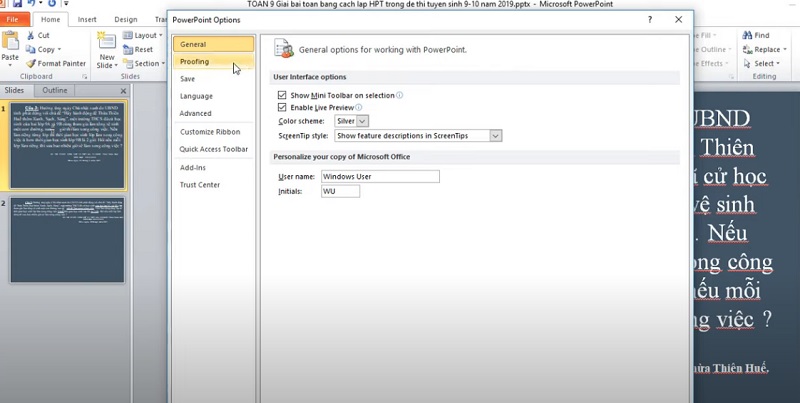Uncheck Enable Live Preview checkbox
Image resolution: width=800 pixels, height=403 pixels.
[282, 107]
